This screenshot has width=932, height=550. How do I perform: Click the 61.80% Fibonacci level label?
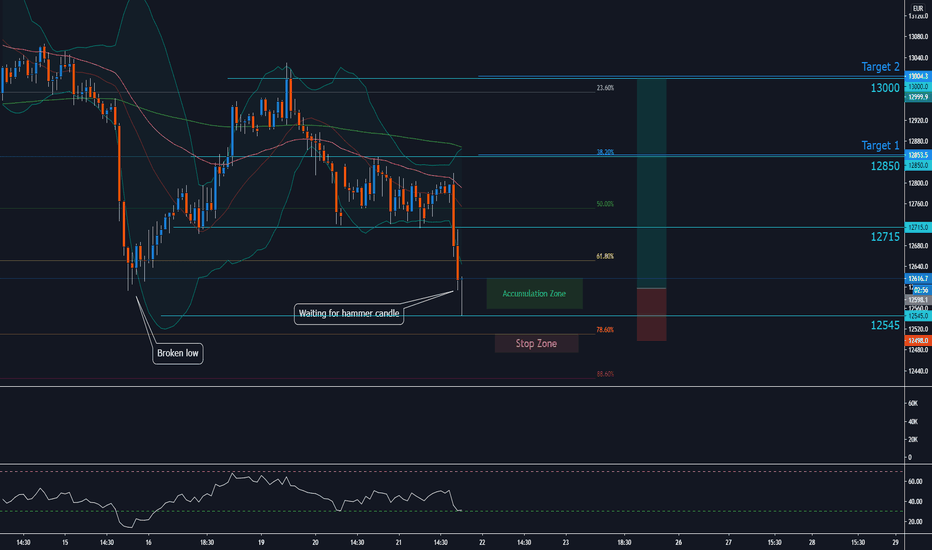tap(605, 256)
